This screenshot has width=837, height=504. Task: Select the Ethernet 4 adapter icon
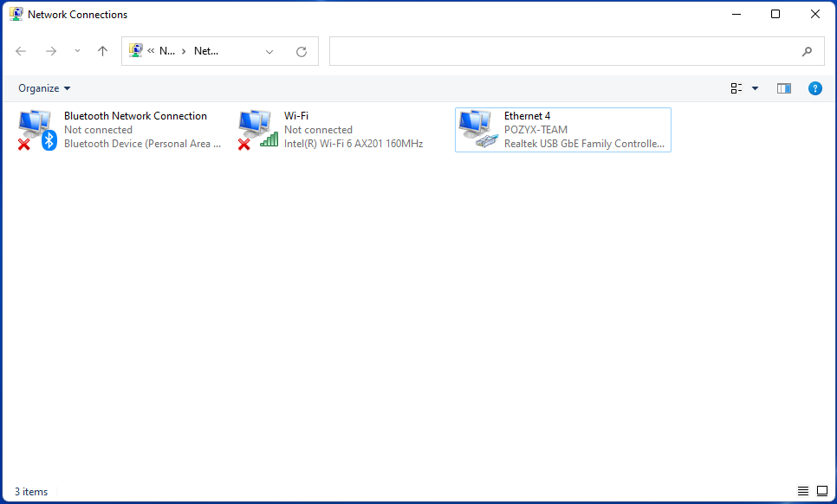(477, 130)
